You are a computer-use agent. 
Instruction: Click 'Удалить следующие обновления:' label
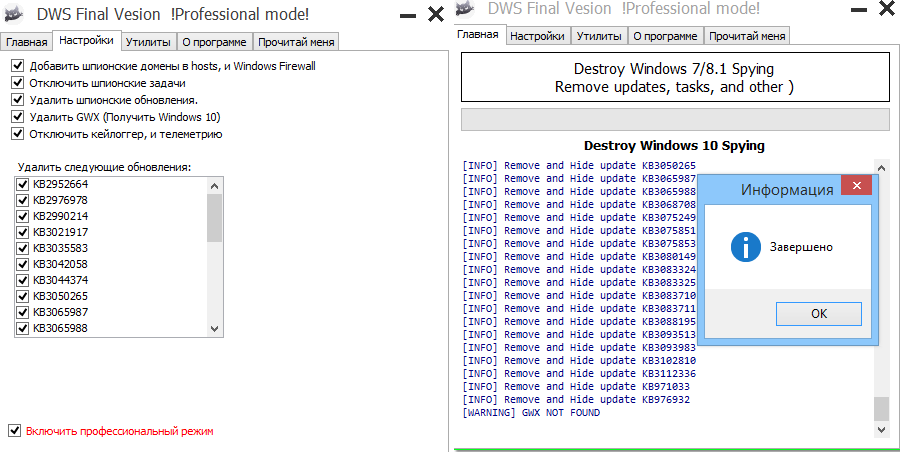(104, 167)
